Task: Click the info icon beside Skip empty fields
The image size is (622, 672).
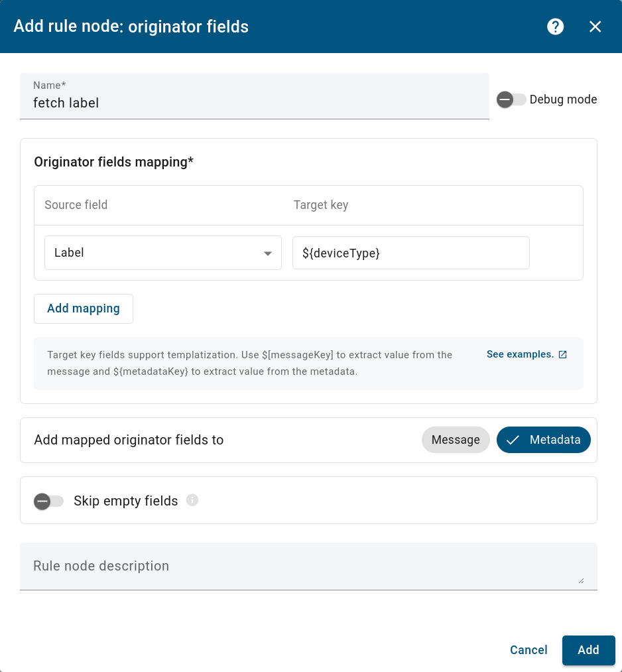Action: (x=192, y=500)
